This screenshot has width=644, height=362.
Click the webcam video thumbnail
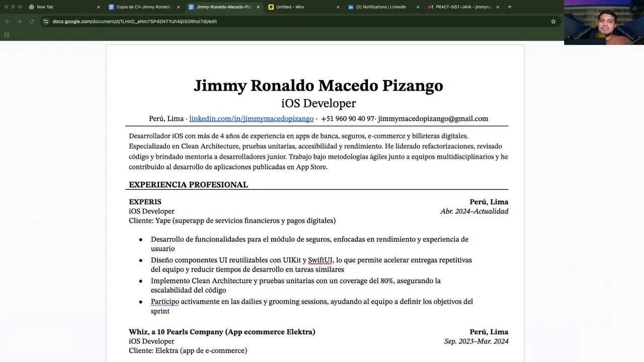point(604,23)
